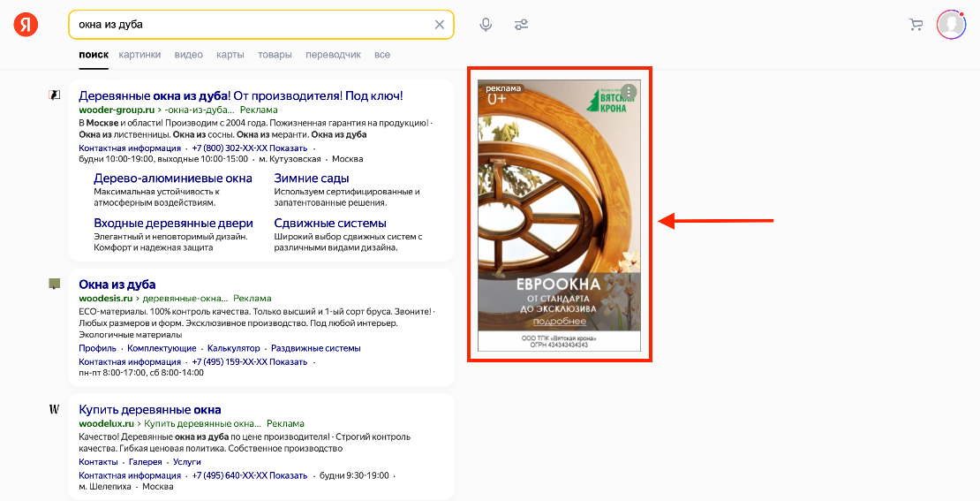Click the Калькулятор sitelink
Image resolution: width=980 pixels, height=501 pixels.
222,348
